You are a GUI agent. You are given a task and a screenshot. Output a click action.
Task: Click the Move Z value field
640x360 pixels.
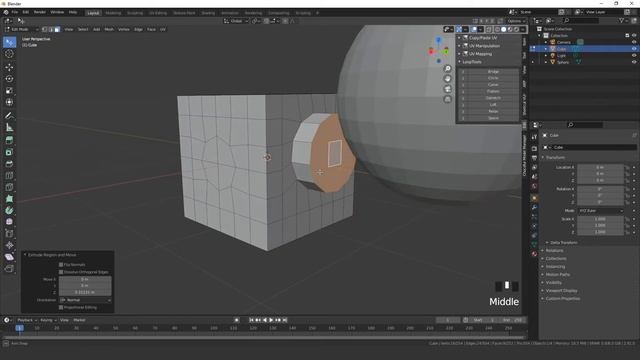[85, 292]
